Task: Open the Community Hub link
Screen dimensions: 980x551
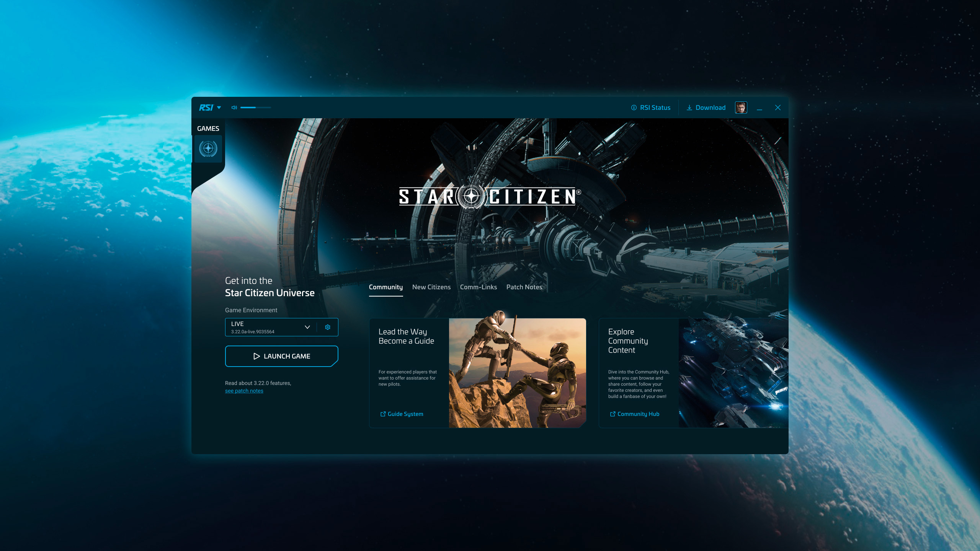Action: click(634, 414)
